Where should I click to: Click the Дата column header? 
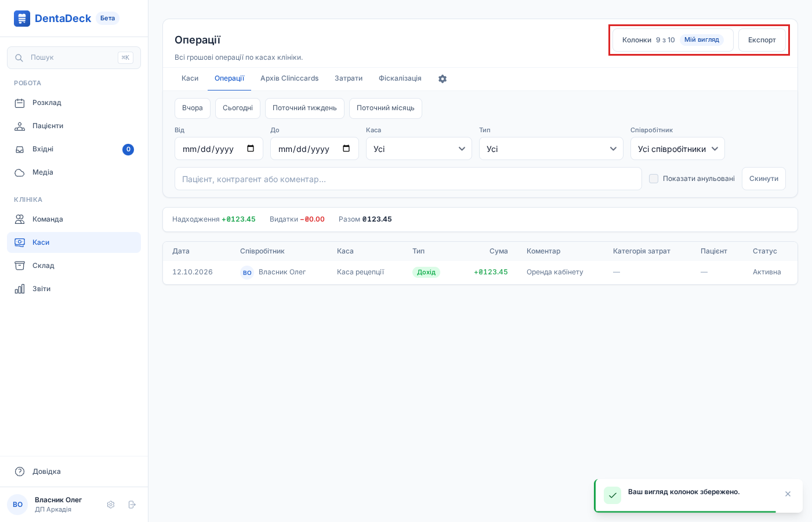[x=181, y=251]
